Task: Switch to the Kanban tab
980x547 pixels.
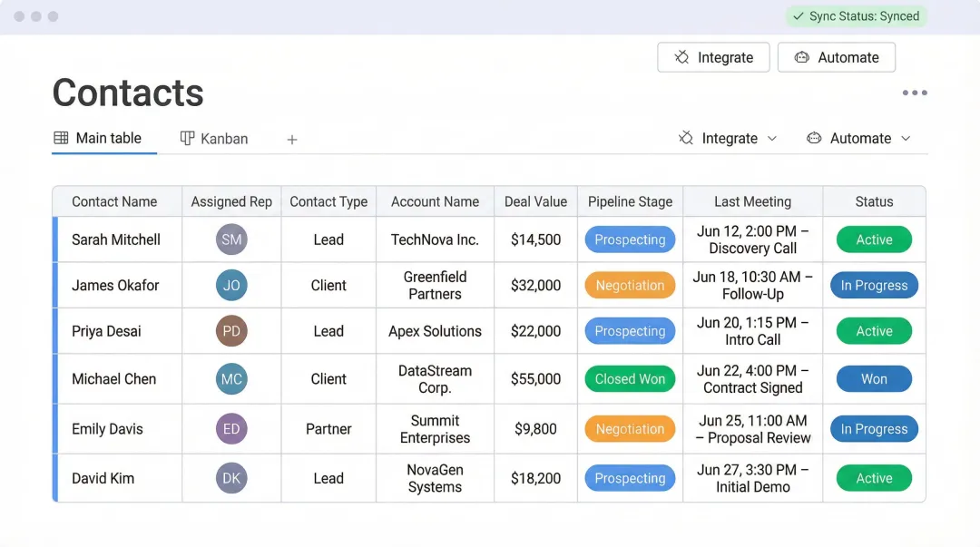Action: (214, 138)
